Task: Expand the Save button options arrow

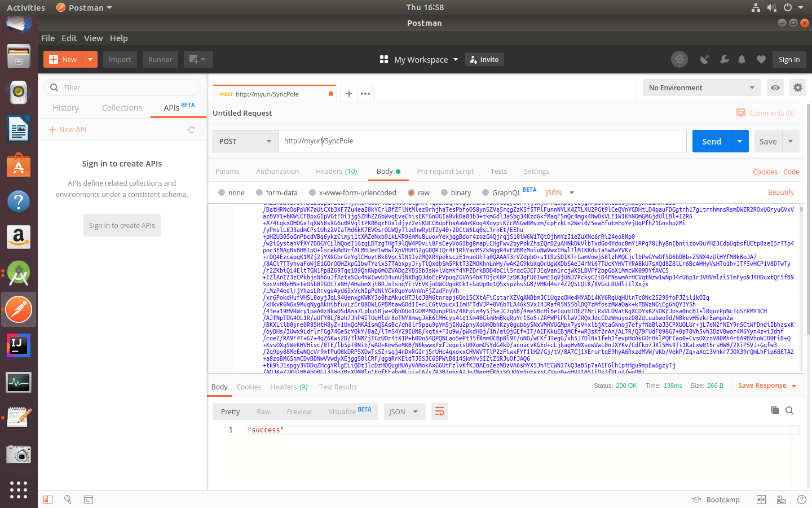Action: point(791,141)
